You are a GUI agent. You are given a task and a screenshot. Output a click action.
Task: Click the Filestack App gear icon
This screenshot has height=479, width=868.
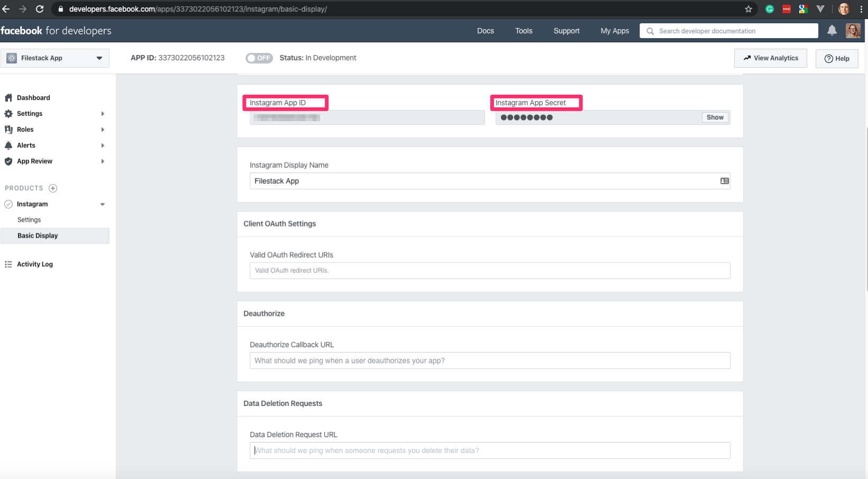tap(12, 58)
